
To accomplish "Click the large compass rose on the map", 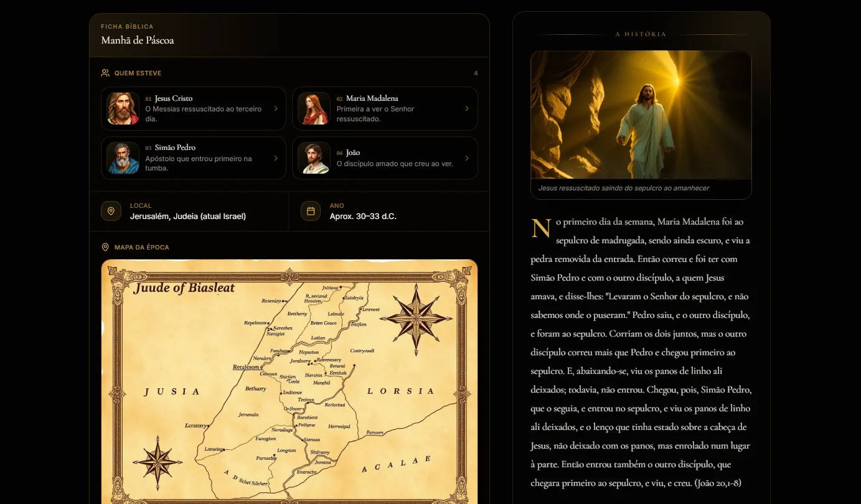I will (416, 319).
